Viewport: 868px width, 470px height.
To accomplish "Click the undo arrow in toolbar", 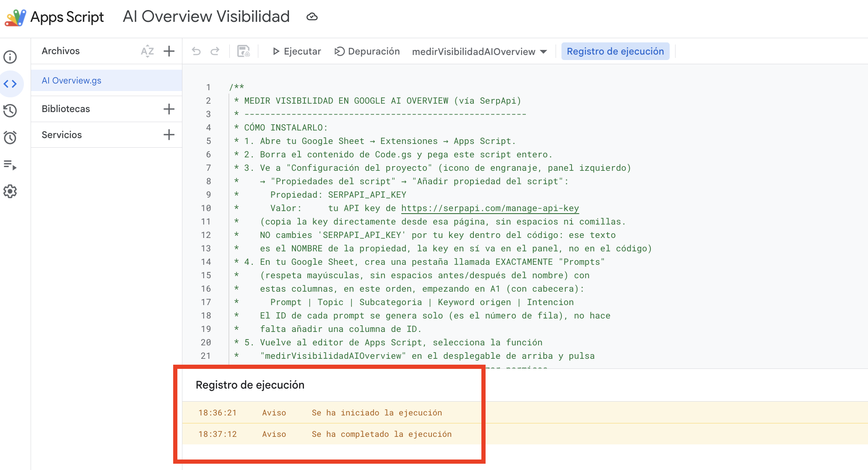I will coord(196,51).
